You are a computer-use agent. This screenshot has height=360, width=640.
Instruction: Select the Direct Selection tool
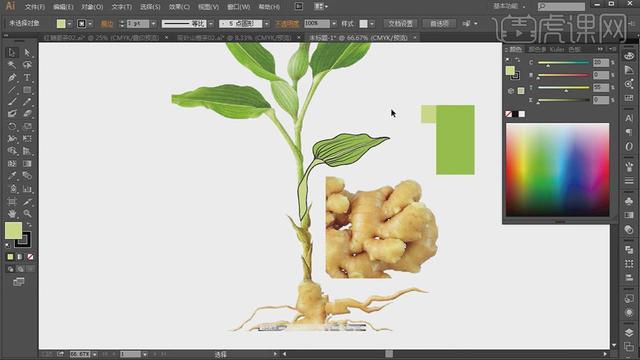pyautogui.click(x=27, y=53)
